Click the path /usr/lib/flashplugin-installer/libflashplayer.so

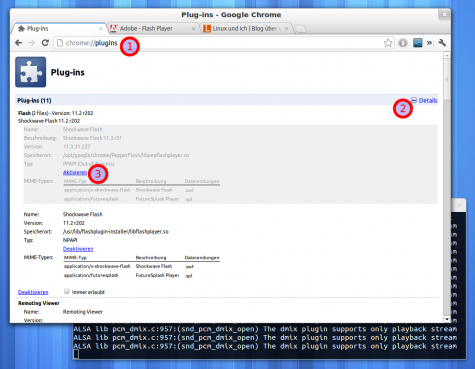(x=116, y=231)
